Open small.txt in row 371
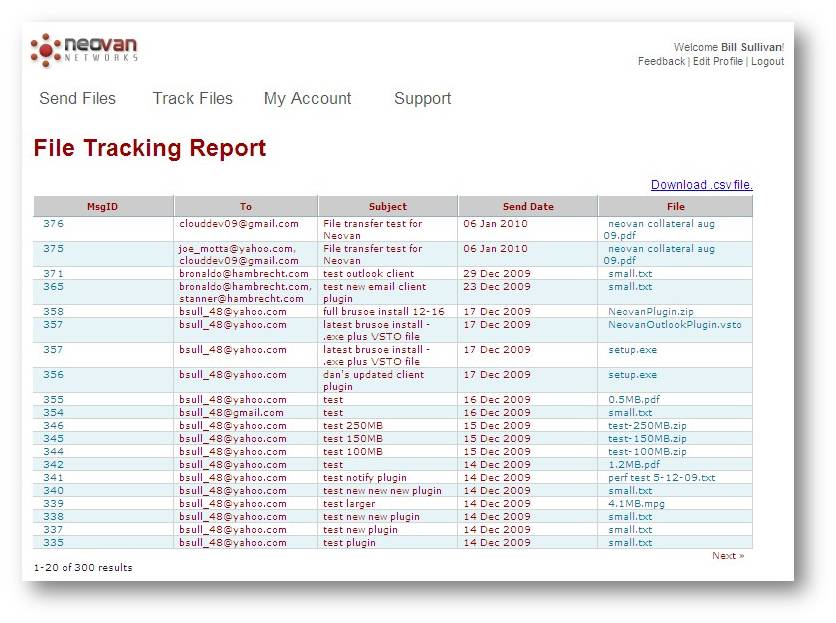This screenshot has width=836, height=623. [x=630, y=274]
